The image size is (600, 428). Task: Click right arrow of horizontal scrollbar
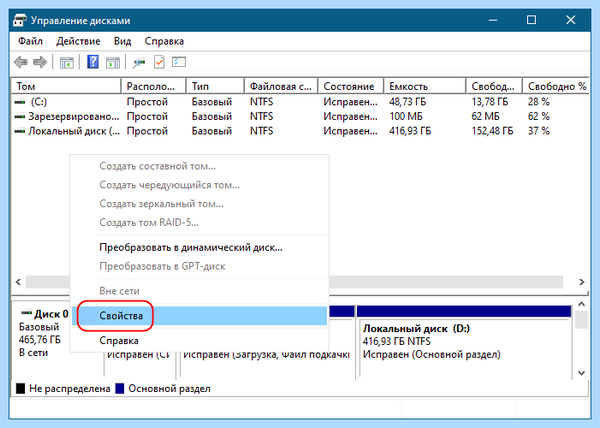coord(582,282)
